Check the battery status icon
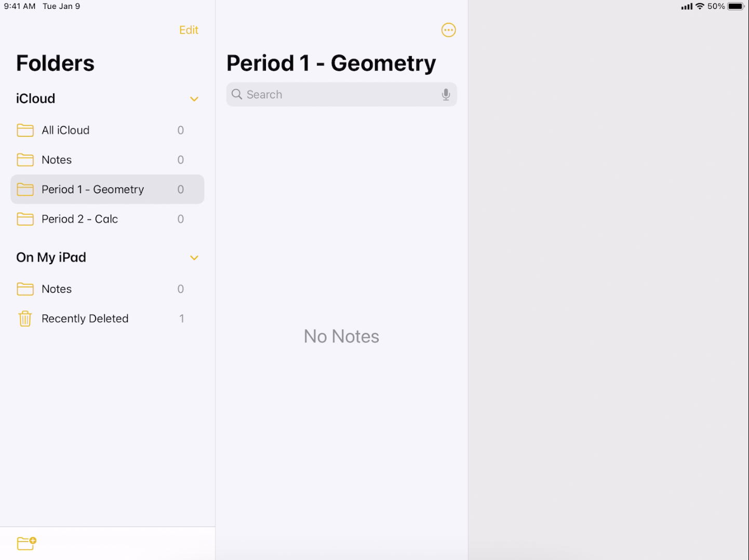Screen dimensions: 749x560 point(736,6)
